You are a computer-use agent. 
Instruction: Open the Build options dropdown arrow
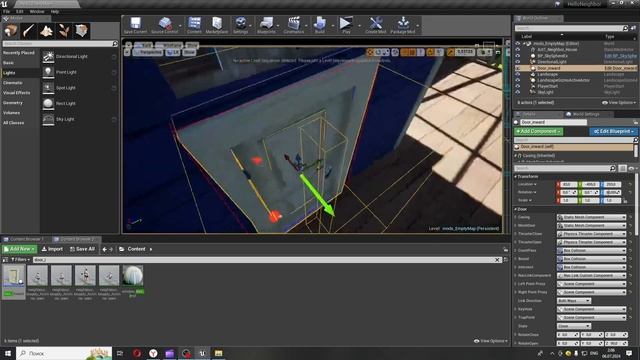pyautogui.click(x=332, y=25)
